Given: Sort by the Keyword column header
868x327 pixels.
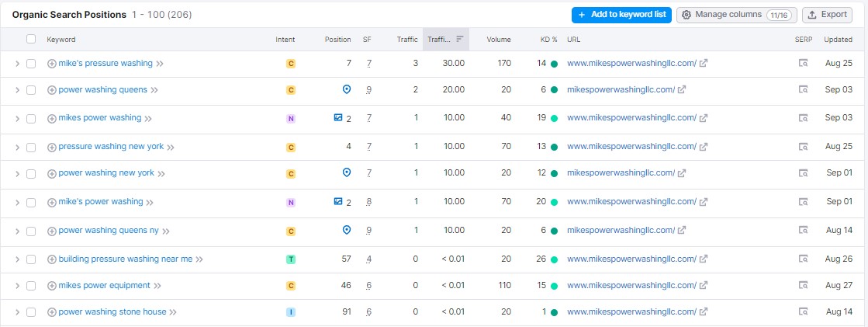Looking at the screenshot, I should point(61,40).
